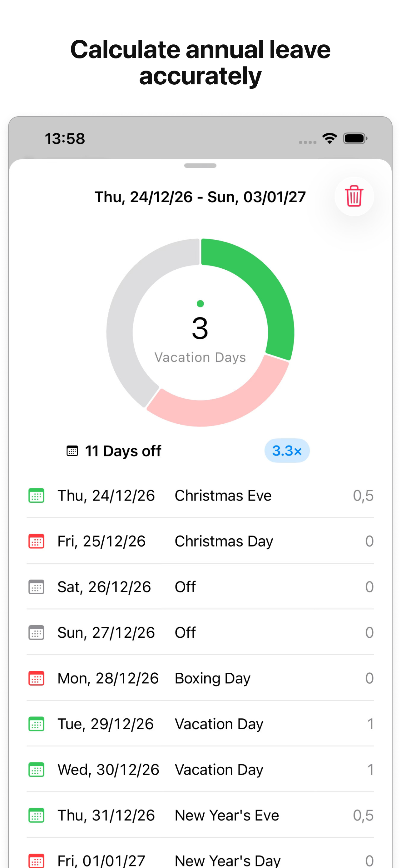Tap the gray calendar icon for Sun, 27/12/26

tap(36, 632)
